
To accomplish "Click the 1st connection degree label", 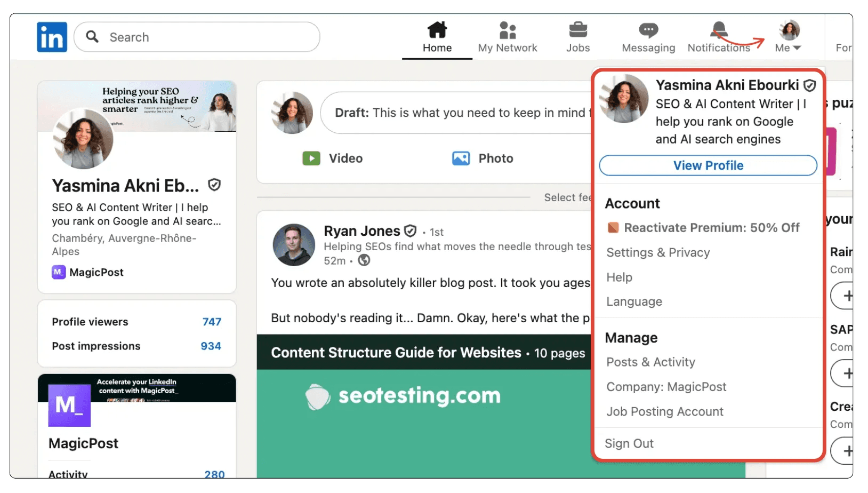I will [437, 232].
